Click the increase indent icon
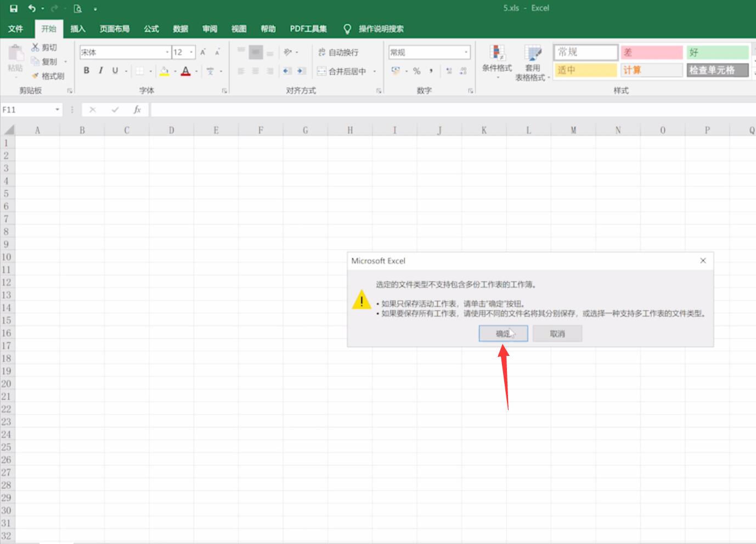The image size is (756, 544). (301, 71)
